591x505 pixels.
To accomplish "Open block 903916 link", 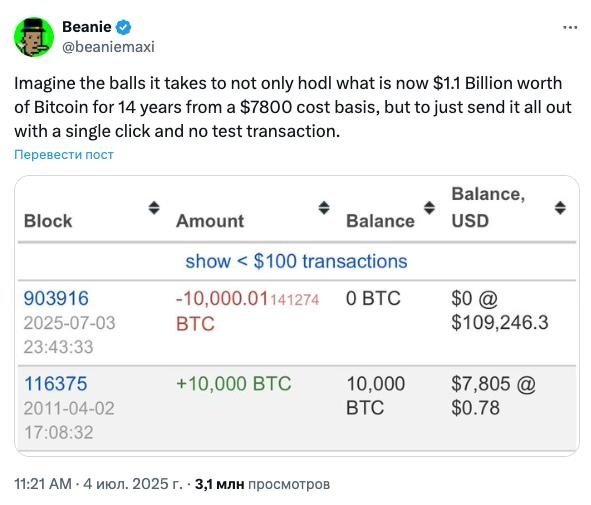I will [x=56, y=298].
